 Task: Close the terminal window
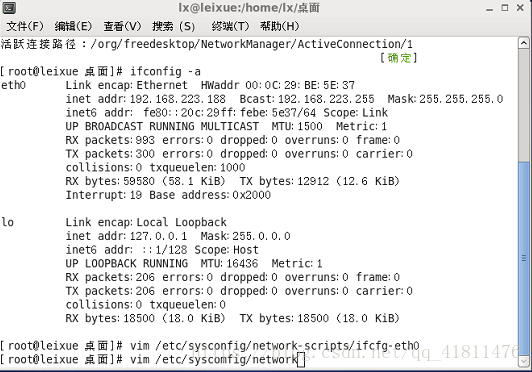coord(520,7)
